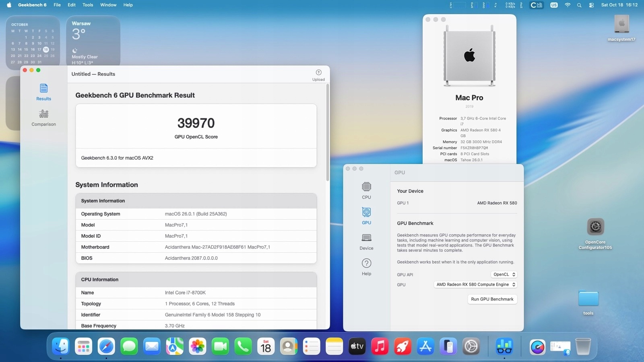644x362 pixels.
Task: Start FaceTime from the Dock
Action: point(220,346)
